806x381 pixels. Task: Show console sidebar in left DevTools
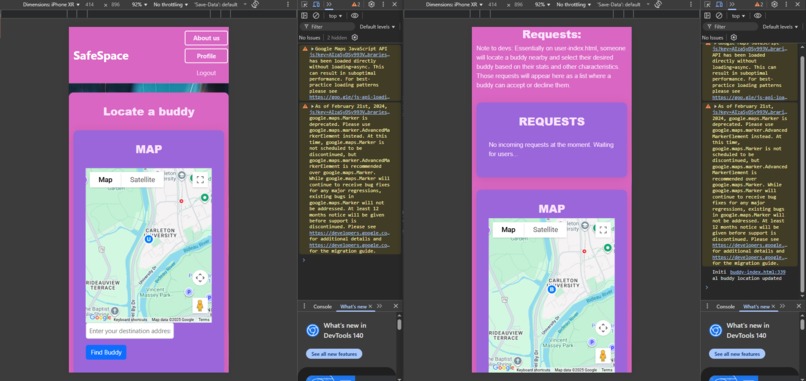(x=304, y=16)
